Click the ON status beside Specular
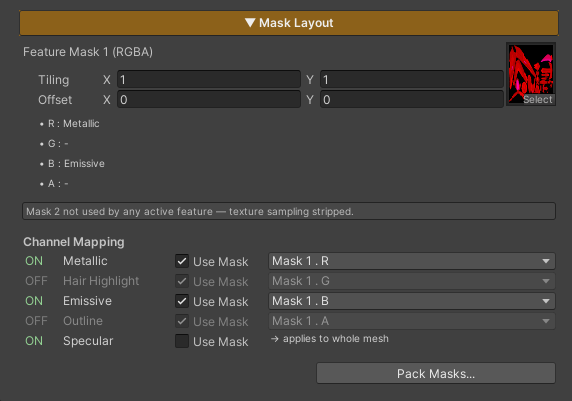 click(x=34, y=341)
